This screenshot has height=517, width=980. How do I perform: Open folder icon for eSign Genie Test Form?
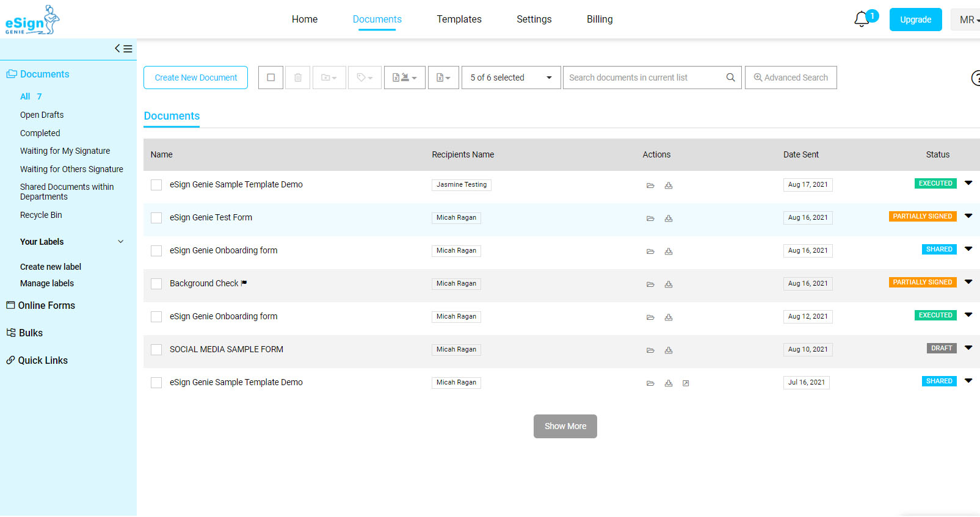pos(650,219)
